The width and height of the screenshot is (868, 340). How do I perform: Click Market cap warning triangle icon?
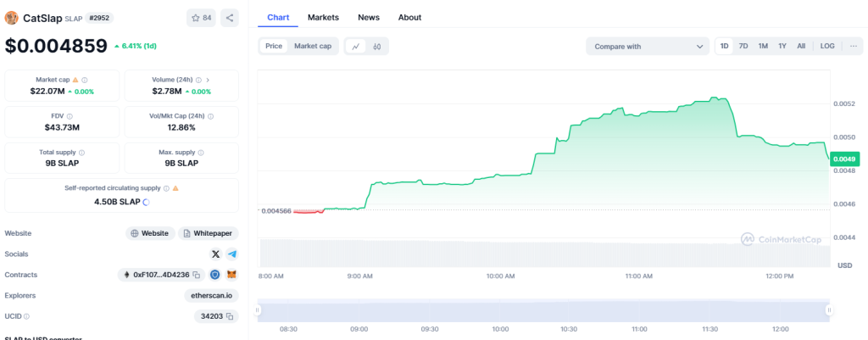click(x=75, y=80)
